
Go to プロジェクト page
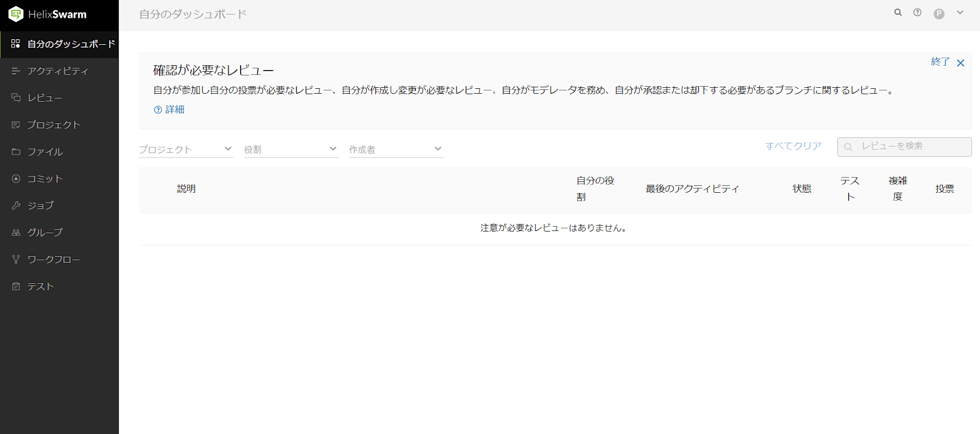pyautogui.click(x=59, y=125)
